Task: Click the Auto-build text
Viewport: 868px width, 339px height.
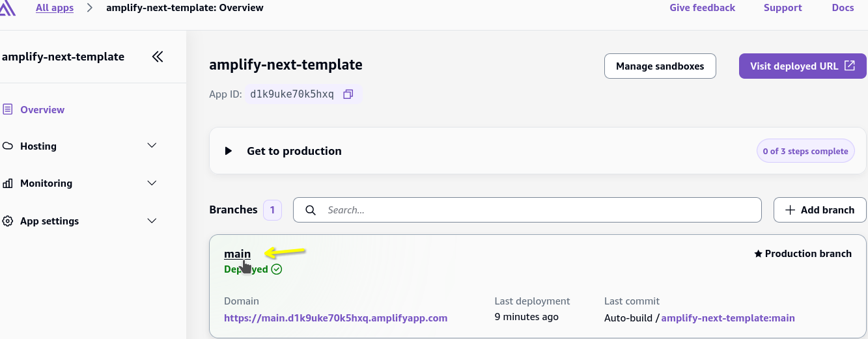Action: (628, 318)
